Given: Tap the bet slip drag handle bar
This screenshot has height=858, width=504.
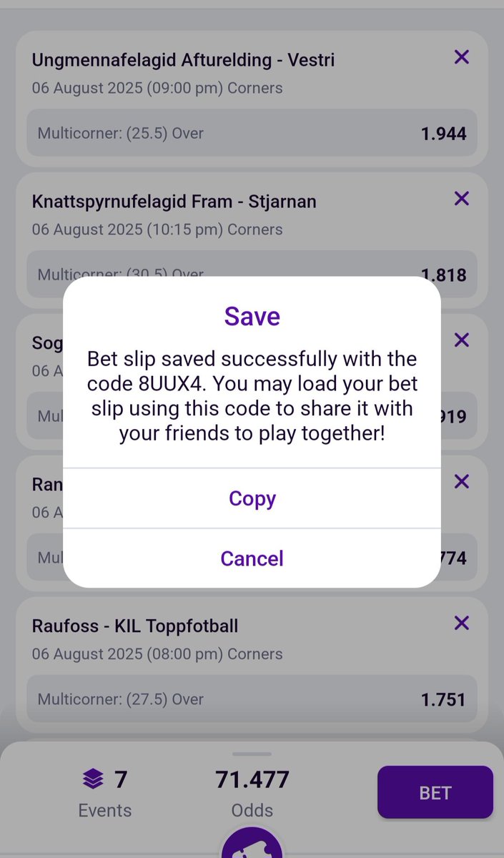Looking at the screenshot, I should [252, 754].
